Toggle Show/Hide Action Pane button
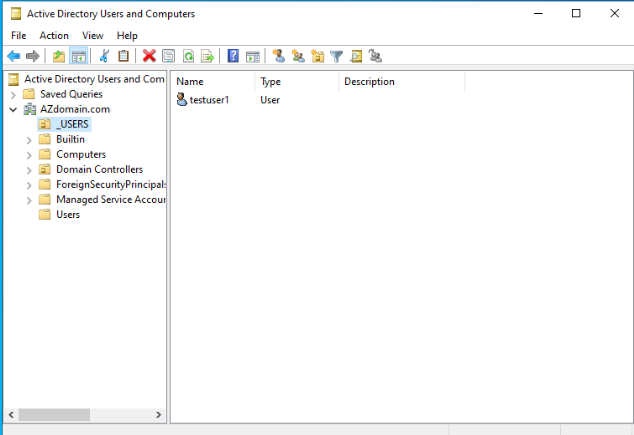This screenshot has width=634, height=435. coord(253,56)
